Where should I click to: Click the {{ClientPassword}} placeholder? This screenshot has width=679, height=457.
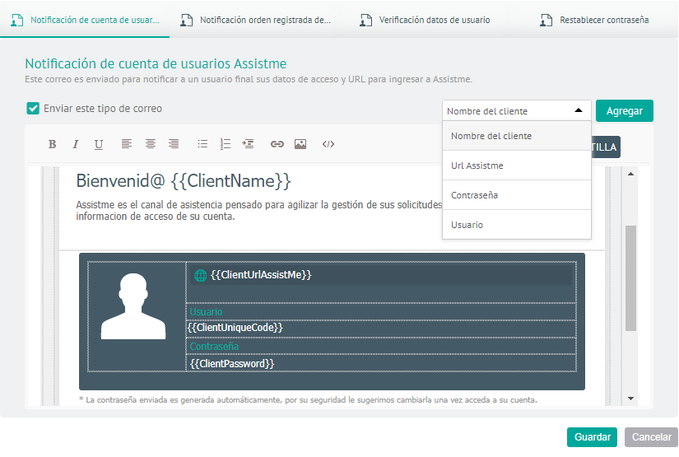coord(232,363)
